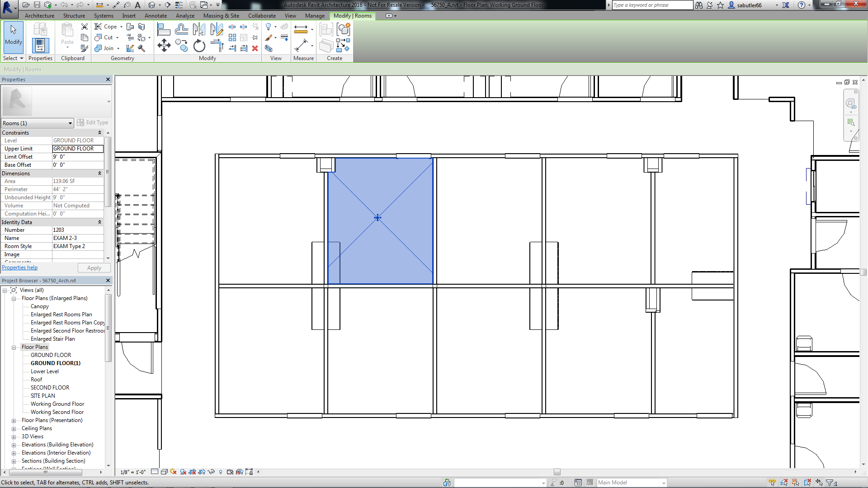Toggle Detail Level in view control bar
This screenshot has width=868, height=488.
(x=155, y=472)
